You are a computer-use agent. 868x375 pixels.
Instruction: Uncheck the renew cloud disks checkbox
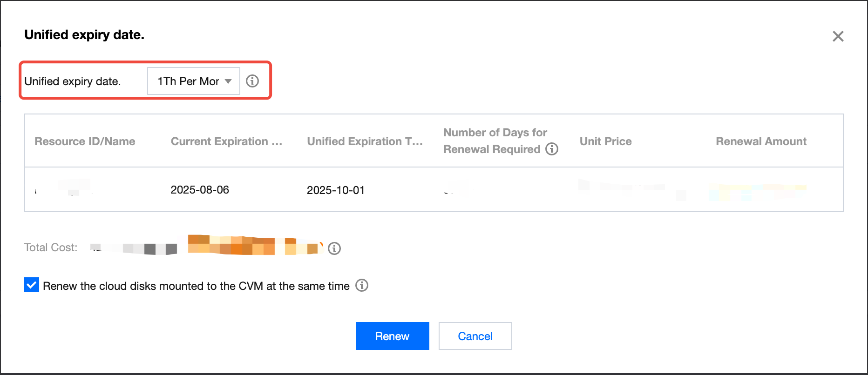pyautogui.click(x=32, y=285)
